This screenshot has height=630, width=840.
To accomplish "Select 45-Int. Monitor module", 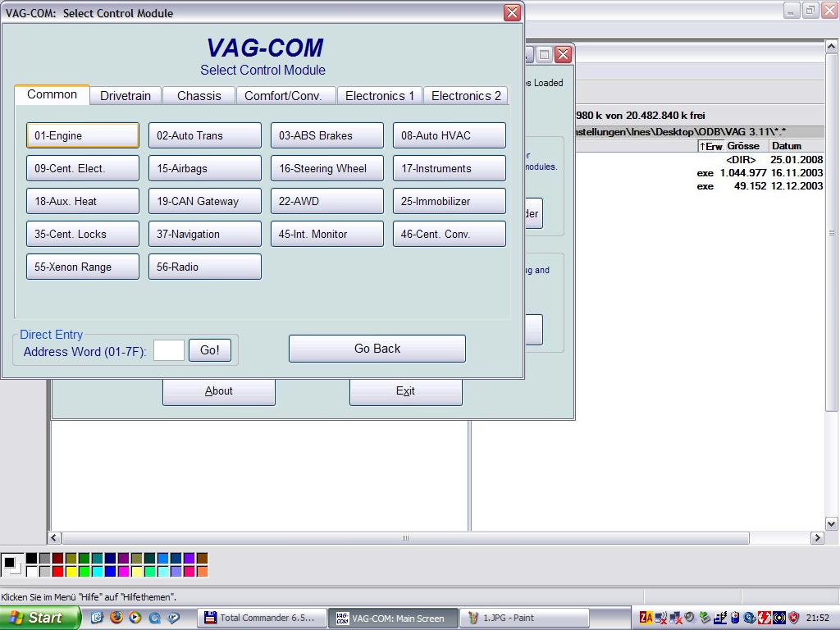I will coord(326,234).
